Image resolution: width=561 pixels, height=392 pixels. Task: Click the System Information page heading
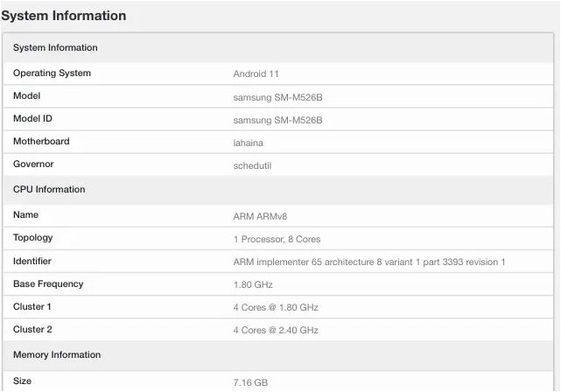click(x=64, y=16)
